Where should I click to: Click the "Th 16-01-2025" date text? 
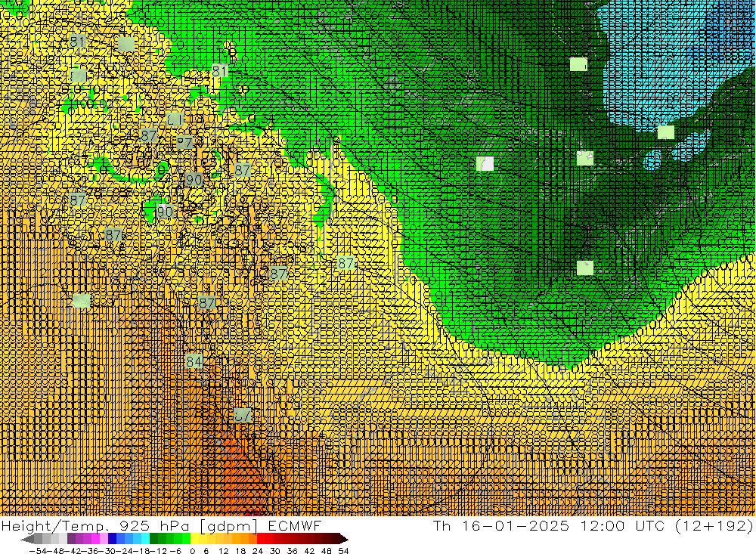pyautogui.click(x=501, y=526)
